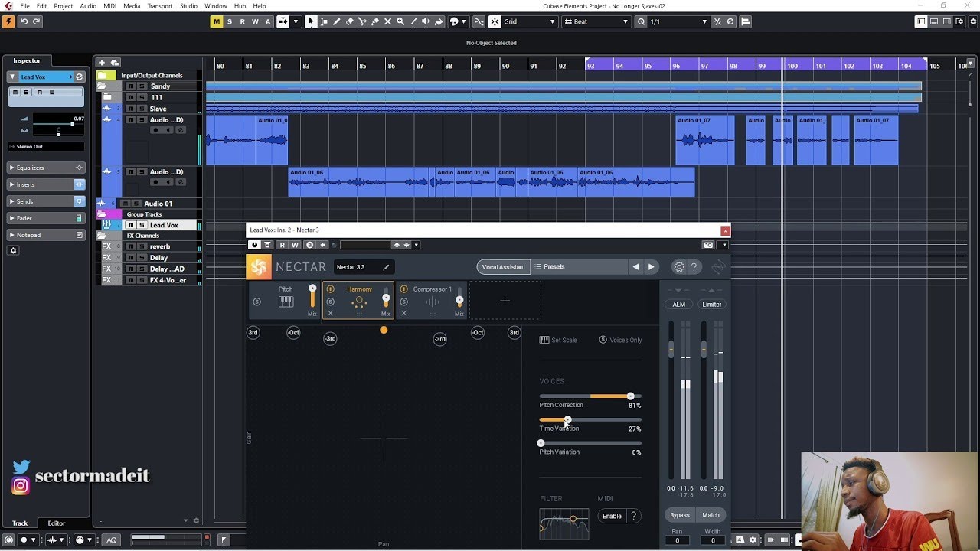Click the ALM button
980x551 pixels.
[x=679, y=305]
